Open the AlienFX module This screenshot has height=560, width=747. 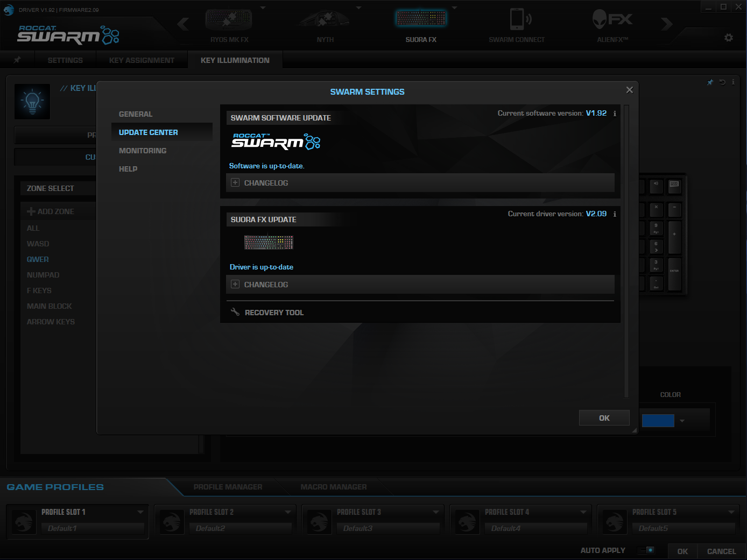(612, 24)
